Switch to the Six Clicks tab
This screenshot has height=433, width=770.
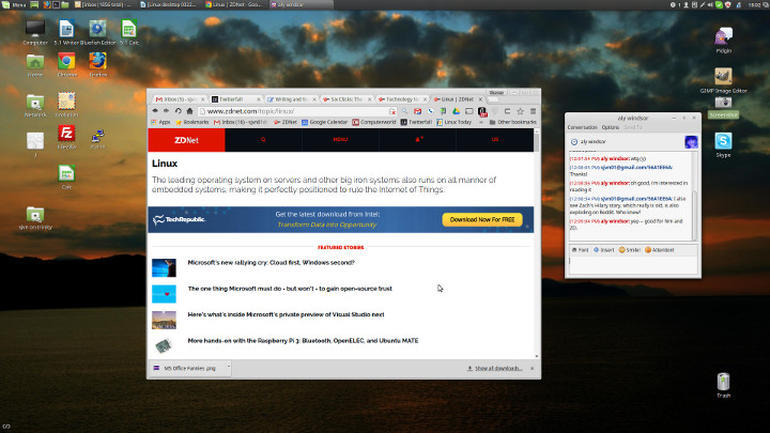[347, 99]
